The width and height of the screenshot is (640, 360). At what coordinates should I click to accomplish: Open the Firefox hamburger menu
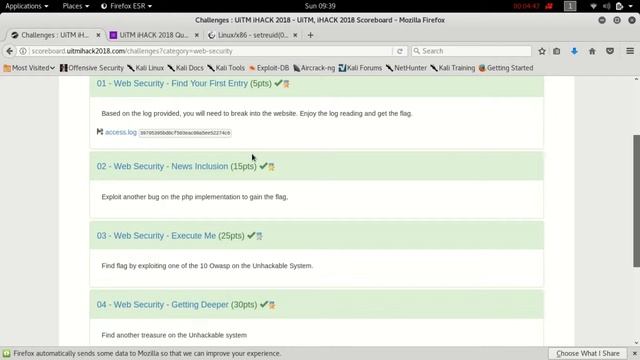(x=630, y=51)
